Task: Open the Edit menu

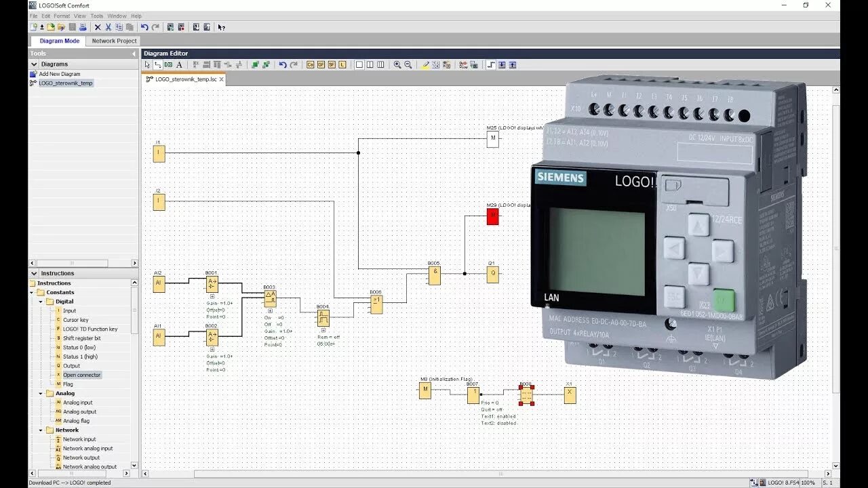Action: tap(45, 16)
